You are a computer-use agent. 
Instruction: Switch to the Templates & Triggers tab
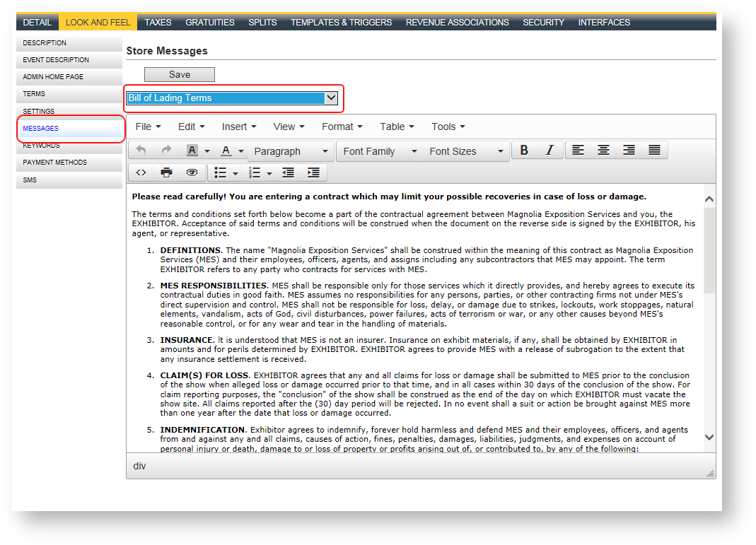click(x=341, y=23)
